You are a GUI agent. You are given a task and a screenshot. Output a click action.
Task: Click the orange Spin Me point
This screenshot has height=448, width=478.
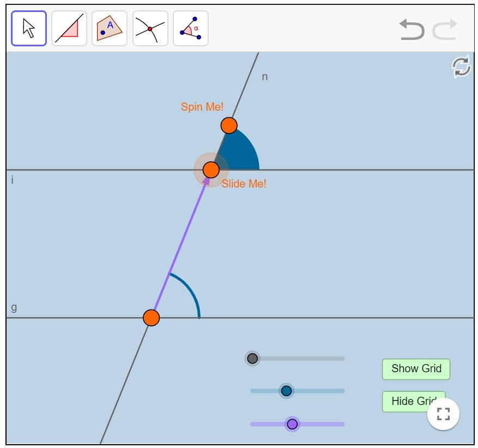tap(229, 125)
